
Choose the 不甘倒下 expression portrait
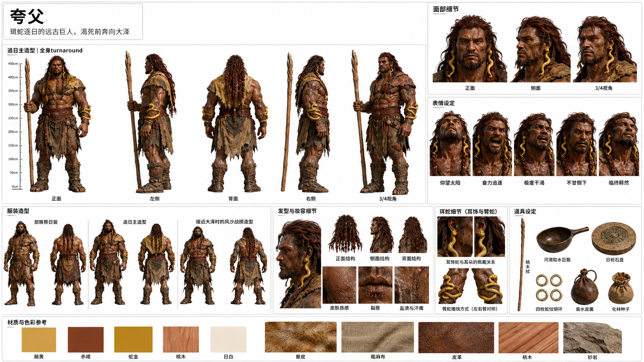[x=577, y=144]
